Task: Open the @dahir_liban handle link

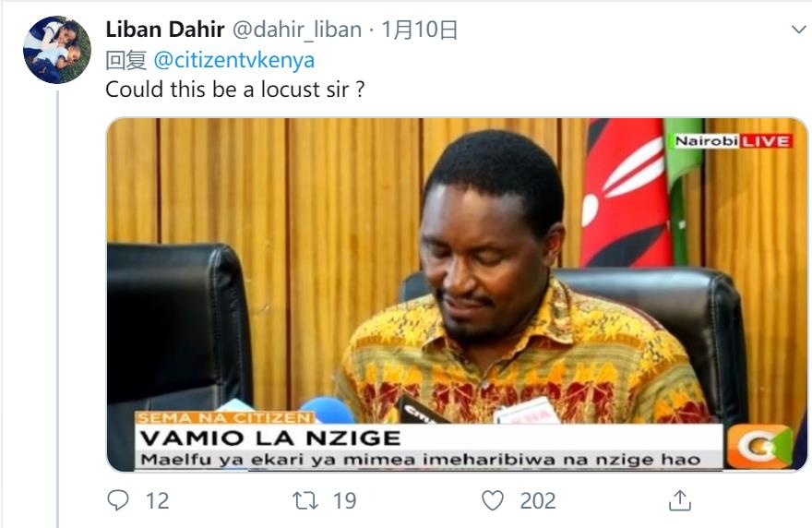Action: (x=297, y=30)
